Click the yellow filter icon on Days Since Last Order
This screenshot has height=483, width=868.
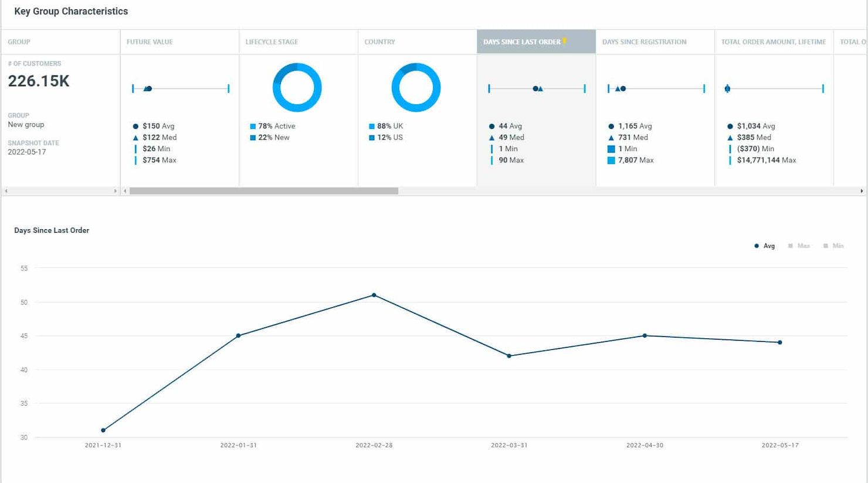[565, 41]
